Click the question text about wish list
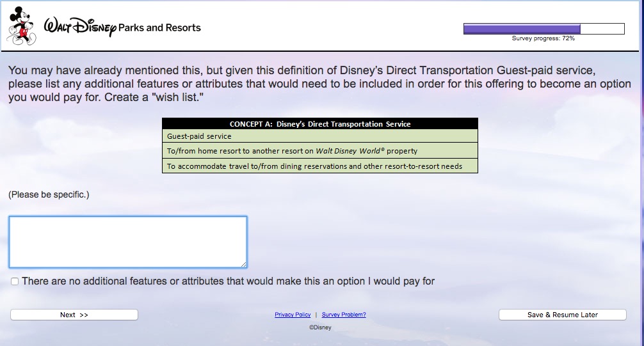 319,84
